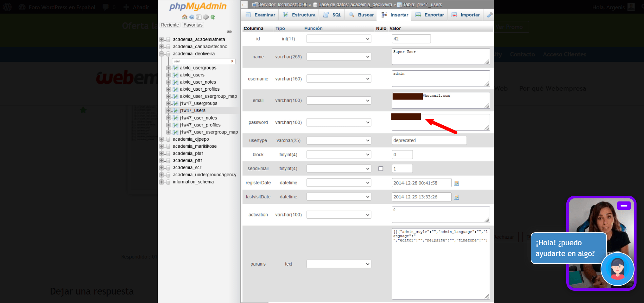Open calendar picker for registerDate
Image resolution: width=644 pixels, height=303 pixels.
point(457,183)
